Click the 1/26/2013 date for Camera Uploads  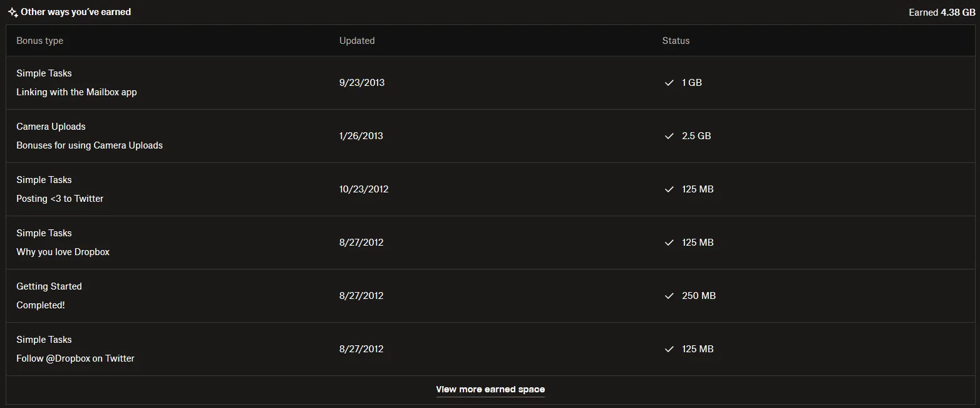pos(361,136)
